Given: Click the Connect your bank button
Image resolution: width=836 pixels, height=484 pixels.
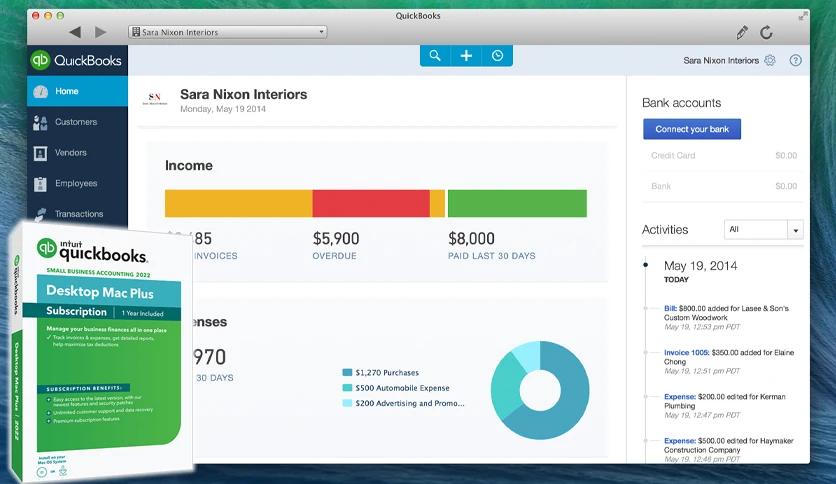Looking at the screenshot, I should [691, 129].
